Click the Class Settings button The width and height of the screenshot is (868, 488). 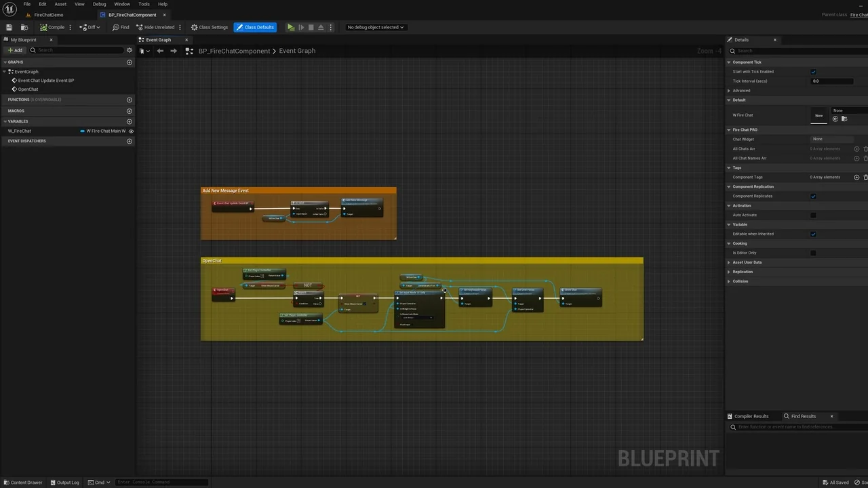pyautogui.click(x=209, y=27)
